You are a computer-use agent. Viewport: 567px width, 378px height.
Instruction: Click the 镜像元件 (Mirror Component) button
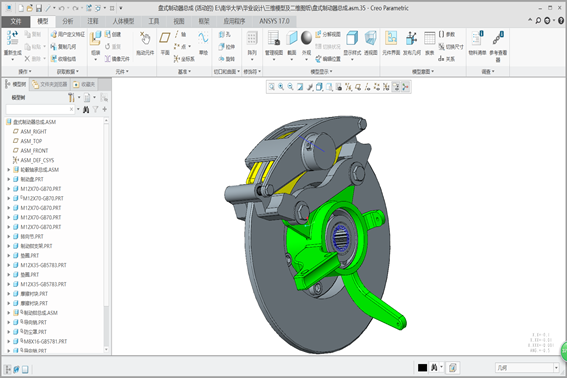[x=117, y=59]
